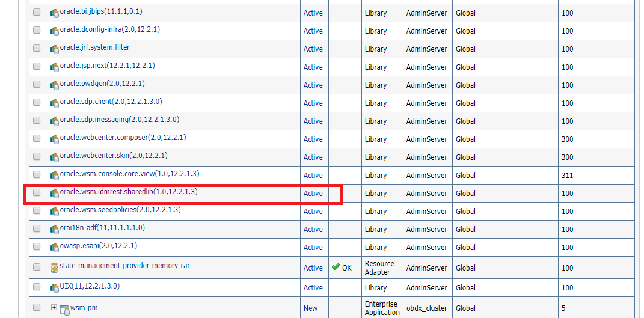This screenshot has height=318, width=644.
Task: Tick checkbox for oracle.wsm.idmrest.sharedlib
Action: 37,192
